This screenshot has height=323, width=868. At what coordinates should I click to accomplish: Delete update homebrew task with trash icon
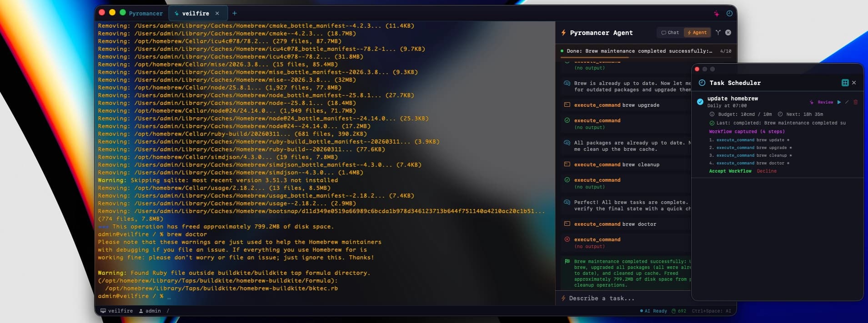[x=855, y=102]
